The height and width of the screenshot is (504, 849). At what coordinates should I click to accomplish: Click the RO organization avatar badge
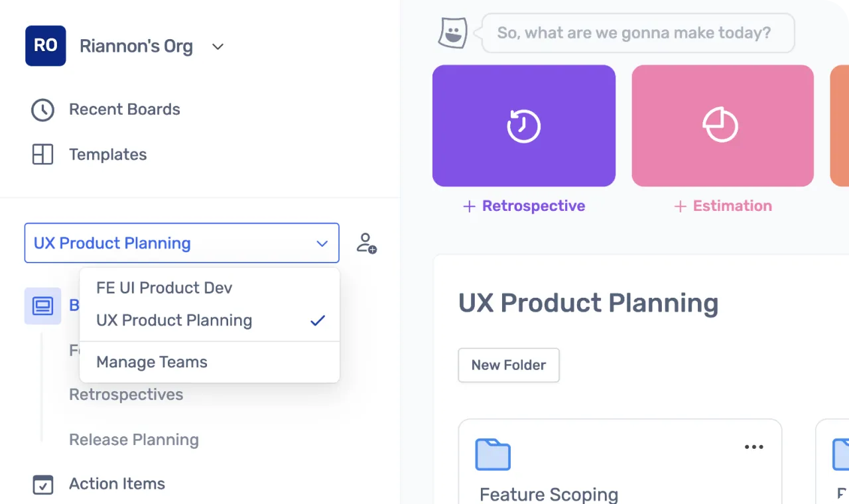pos(45,46)
